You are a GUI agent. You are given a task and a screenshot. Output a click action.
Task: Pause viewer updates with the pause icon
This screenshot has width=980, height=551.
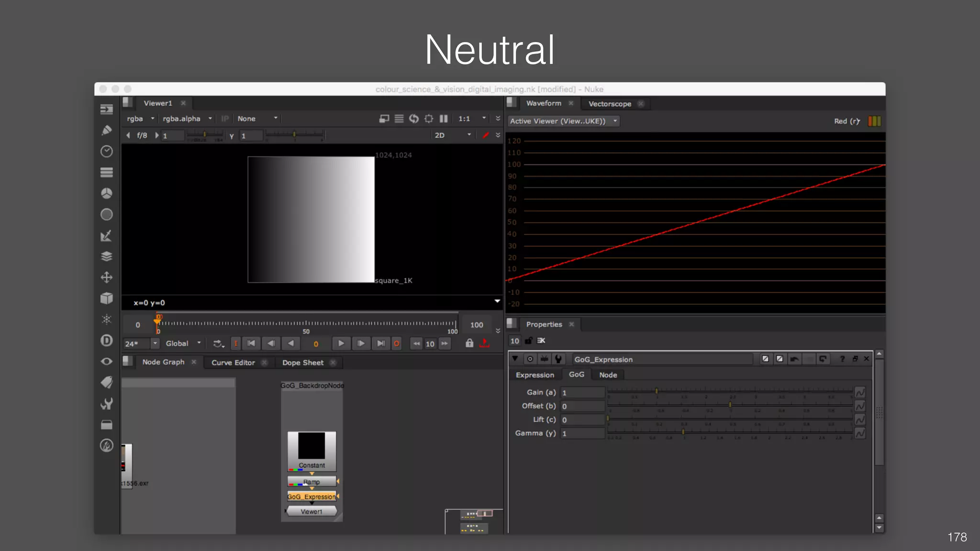click(x=444, y=119)
